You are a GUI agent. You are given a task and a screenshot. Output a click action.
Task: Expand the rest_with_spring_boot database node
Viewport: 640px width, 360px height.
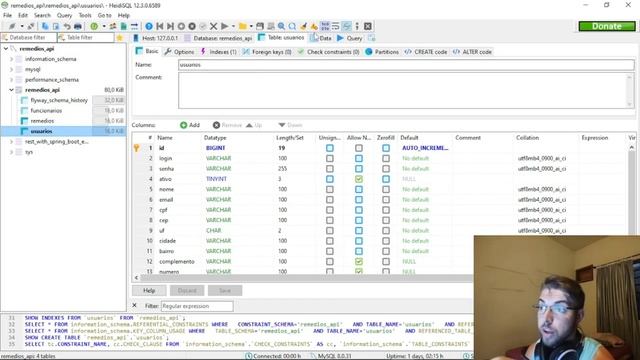pyautogui.click(x=11, y=142)
